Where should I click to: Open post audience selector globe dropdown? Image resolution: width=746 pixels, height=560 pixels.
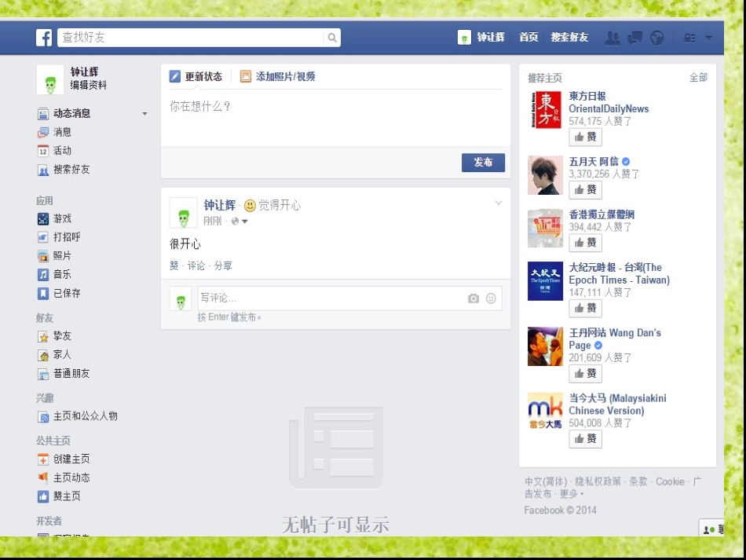[240, 221]
